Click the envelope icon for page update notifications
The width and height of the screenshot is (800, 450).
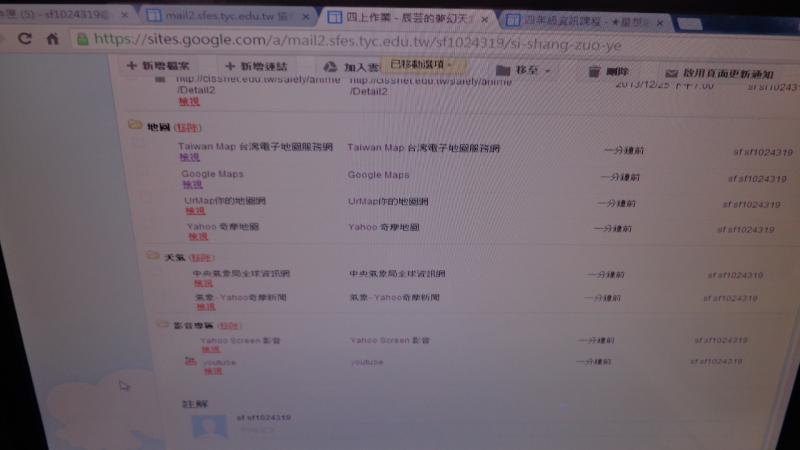click(671, 73)
